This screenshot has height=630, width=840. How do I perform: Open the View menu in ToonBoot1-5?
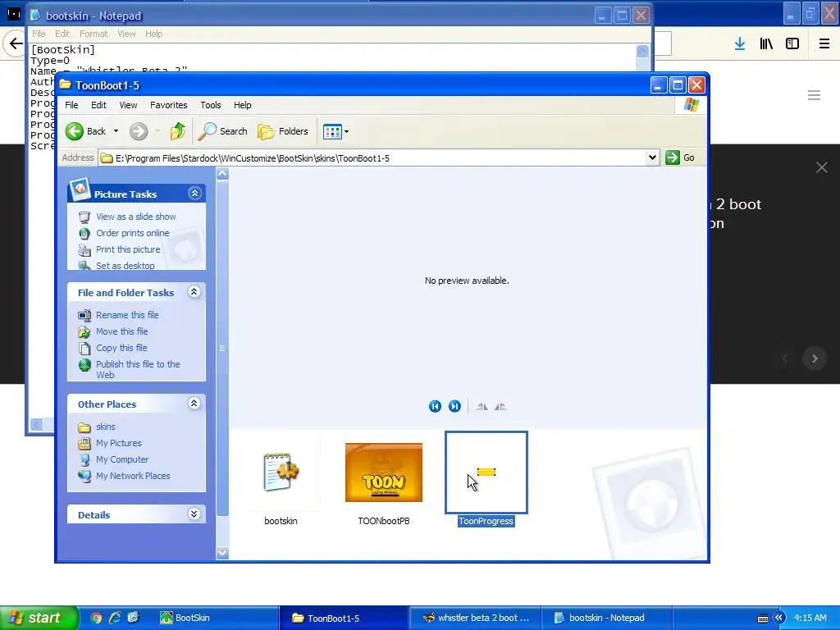[128, 105]
